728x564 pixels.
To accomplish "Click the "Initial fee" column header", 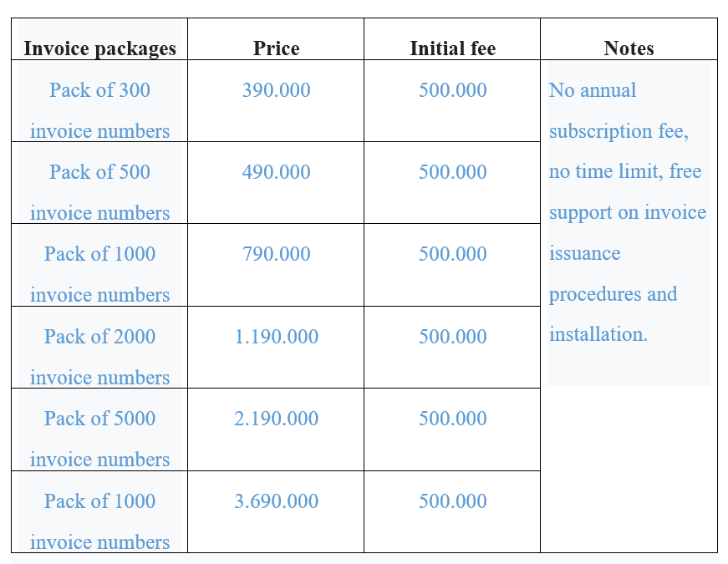I will click(452, 48).
